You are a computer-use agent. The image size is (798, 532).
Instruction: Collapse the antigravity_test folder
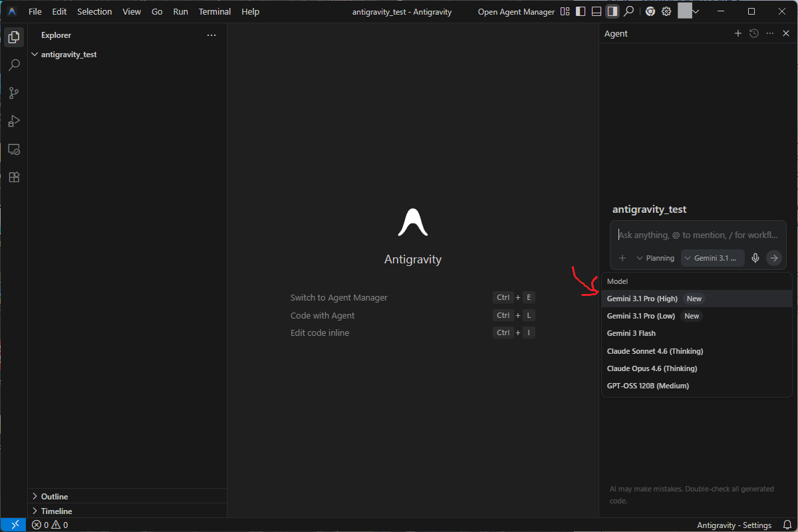pos(127,55)
